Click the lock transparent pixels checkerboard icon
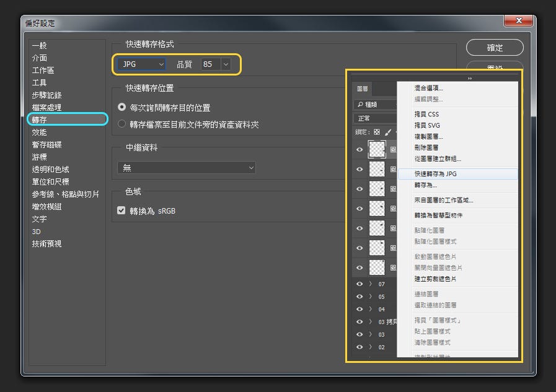The height and width of the screenshot is (392, 556). [x=377, y=132]
